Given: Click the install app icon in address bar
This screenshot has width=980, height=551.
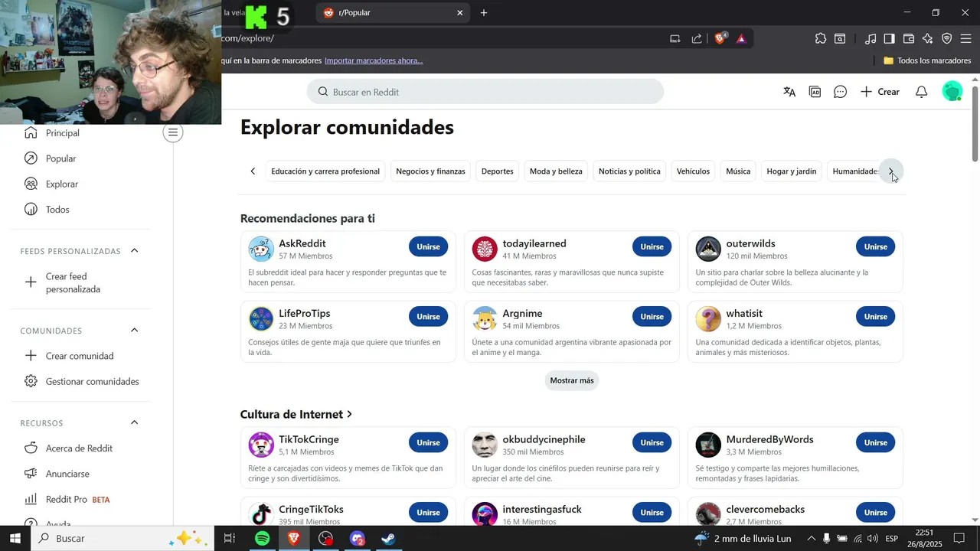Looking at the screenshot, I should [675, 38].
